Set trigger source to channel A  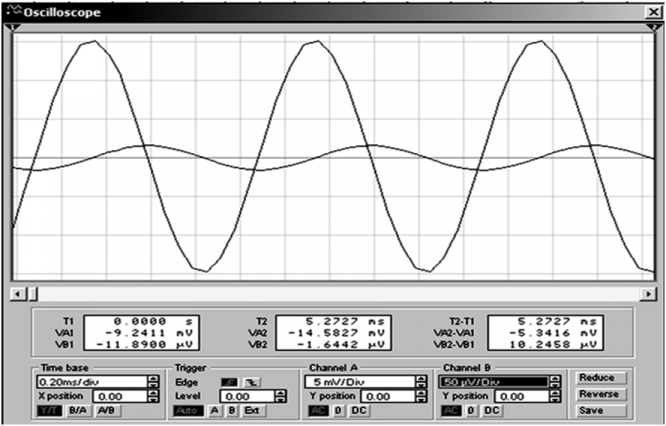point(215,411)
